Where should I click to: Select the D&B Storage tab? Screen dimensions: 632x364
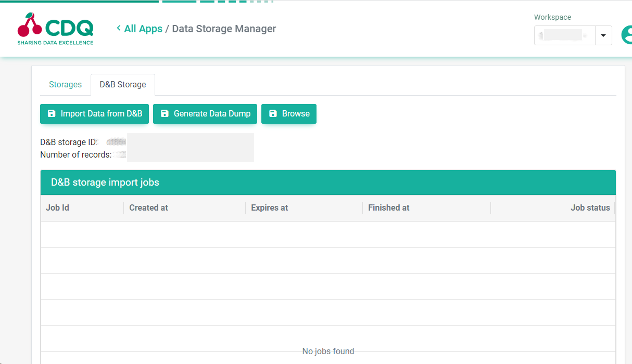(x=123, y=85)
